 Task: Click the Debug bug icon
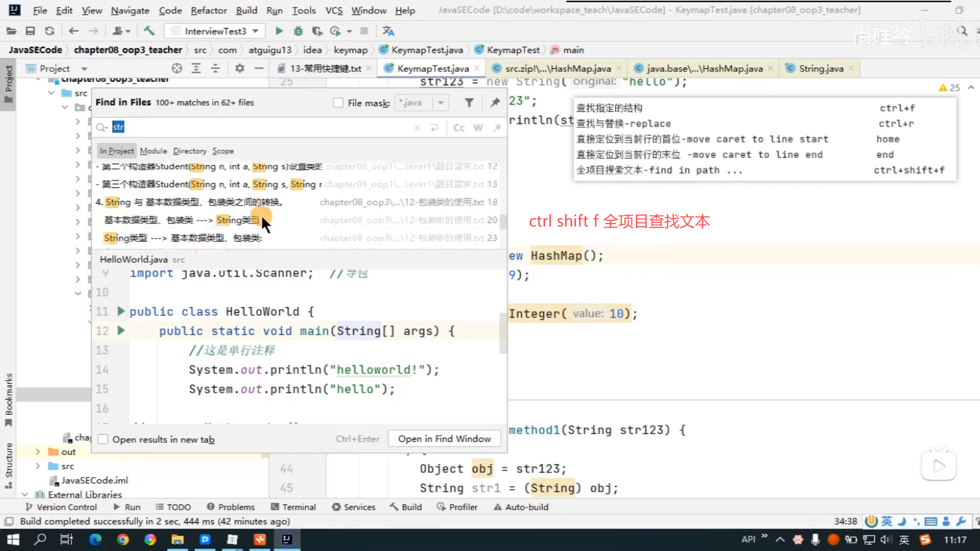(298, 31)
